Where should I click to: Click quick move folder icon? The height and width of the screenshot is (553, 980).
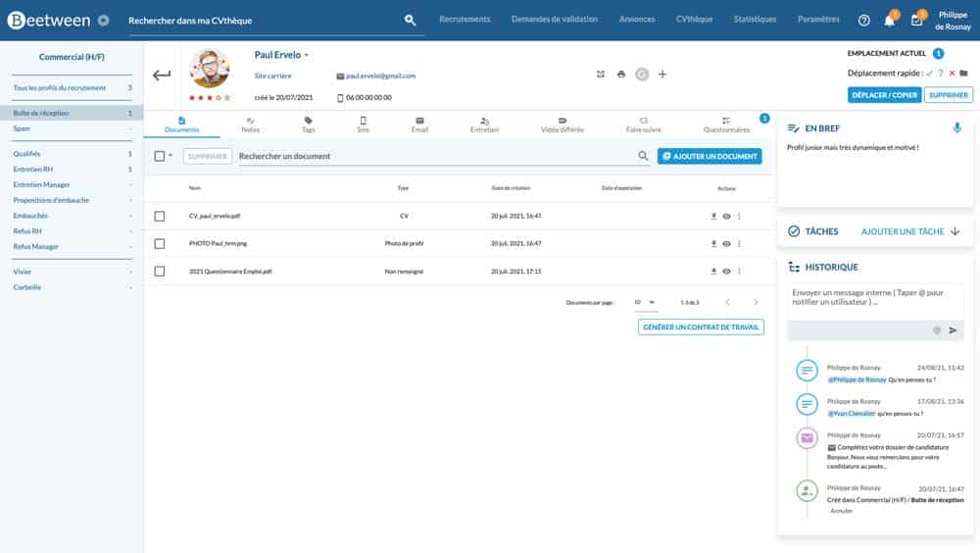[963, 74]
